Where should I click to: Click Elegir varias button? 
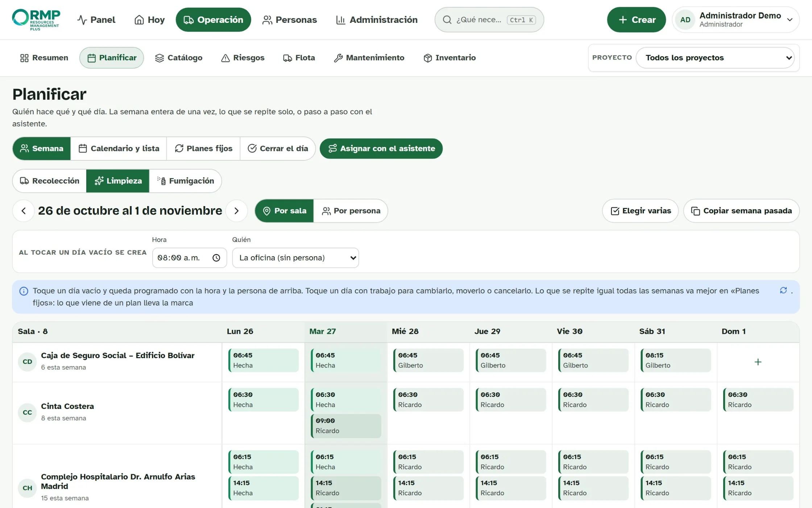click(x=640, y=211)
